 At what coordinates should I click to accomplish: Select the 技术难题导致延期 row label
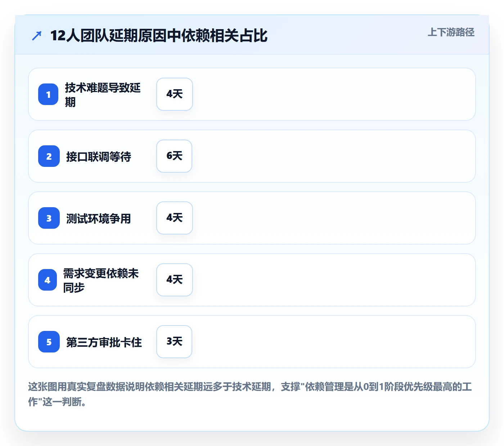click(103, 95)
